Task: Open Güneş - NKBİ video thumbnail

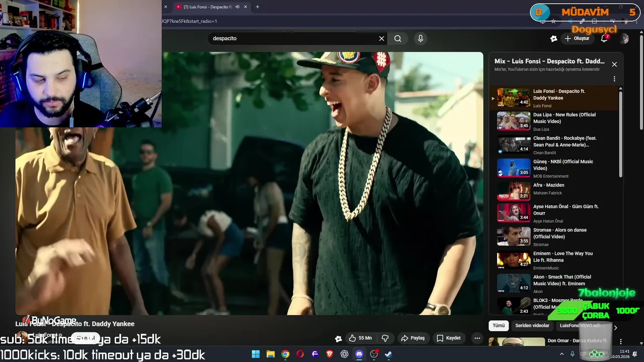Action: point(514,167)
